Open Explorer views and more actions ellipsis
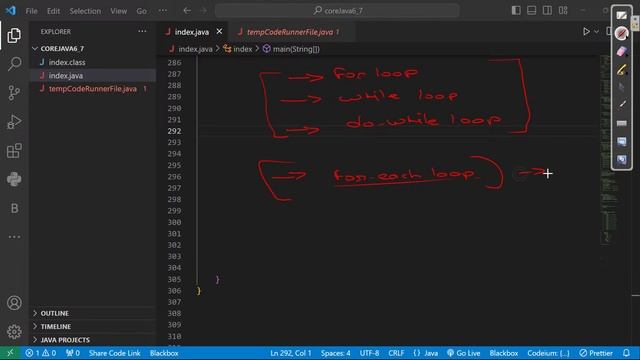 pos(142,31)
